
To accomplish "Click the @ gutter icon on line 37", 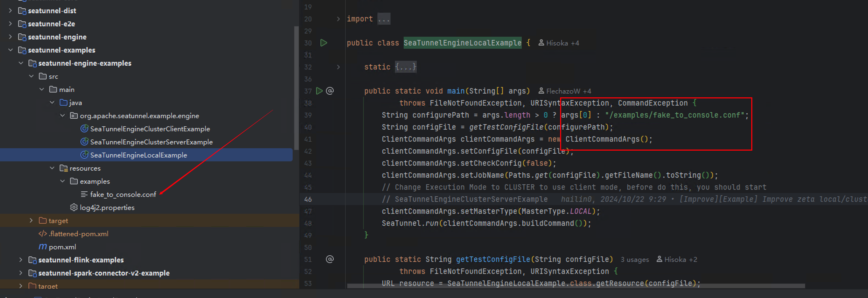I will click(330, 91).
